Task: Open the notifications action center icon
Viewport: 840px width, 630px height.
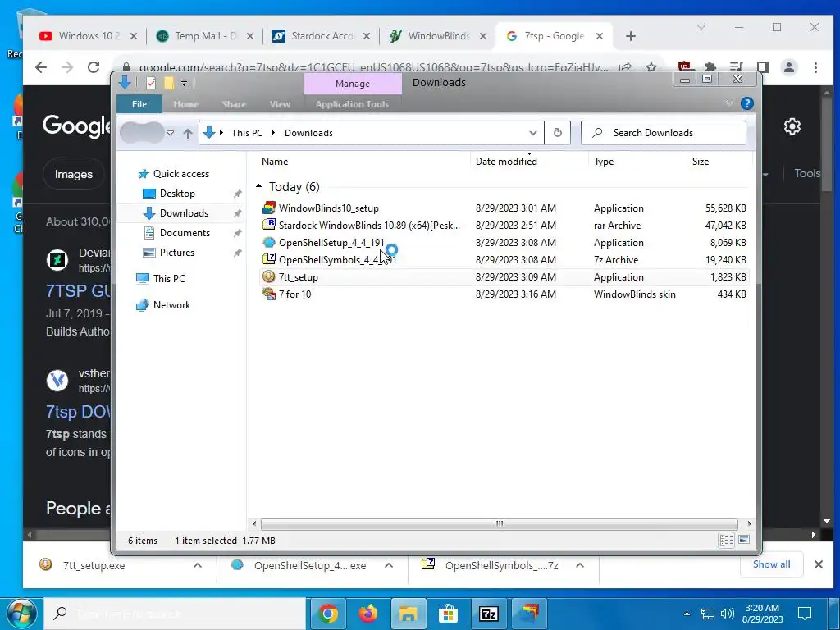Action: [x=805, y=614]
